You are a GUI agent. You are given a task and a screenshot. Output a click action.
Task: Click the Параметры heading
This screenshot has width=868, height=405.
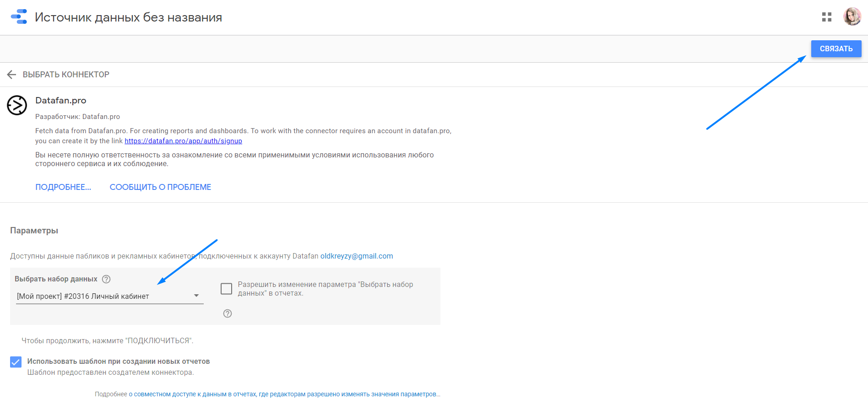click(34, 231)
